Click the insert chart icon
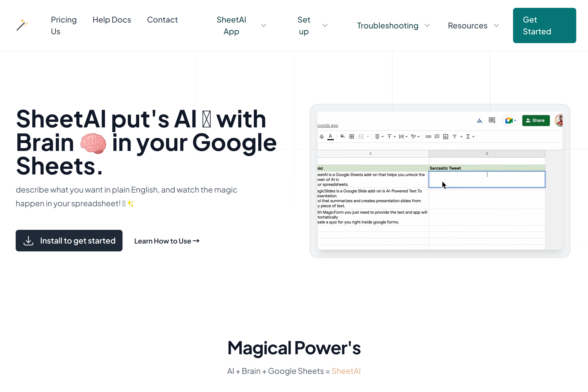This screenshot has width=588, height=392. coord(445,136)
